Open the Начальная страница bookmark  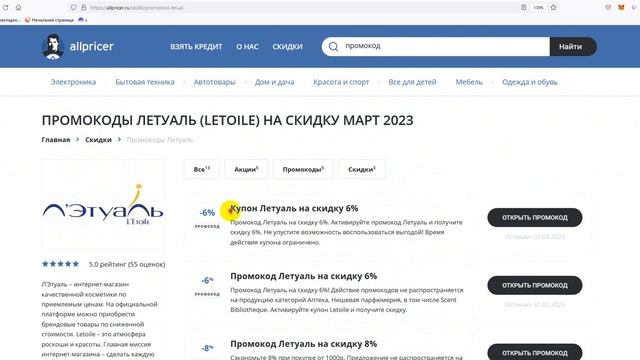click(x=49, y=20)
